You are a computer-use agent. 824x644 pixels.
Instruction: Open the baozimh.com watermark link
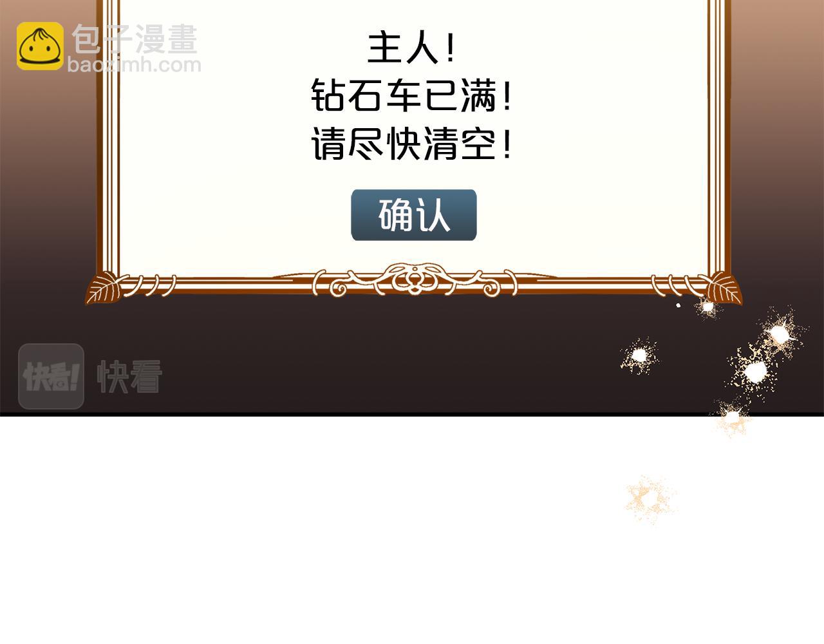[134, 65]
